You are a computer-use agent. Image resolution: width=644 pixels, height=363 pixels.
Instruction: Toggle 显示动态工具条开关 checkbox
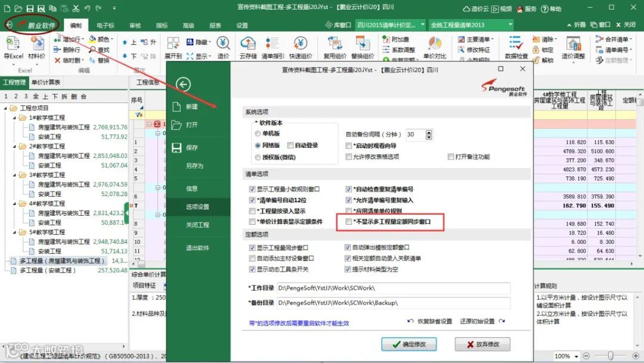252,269
